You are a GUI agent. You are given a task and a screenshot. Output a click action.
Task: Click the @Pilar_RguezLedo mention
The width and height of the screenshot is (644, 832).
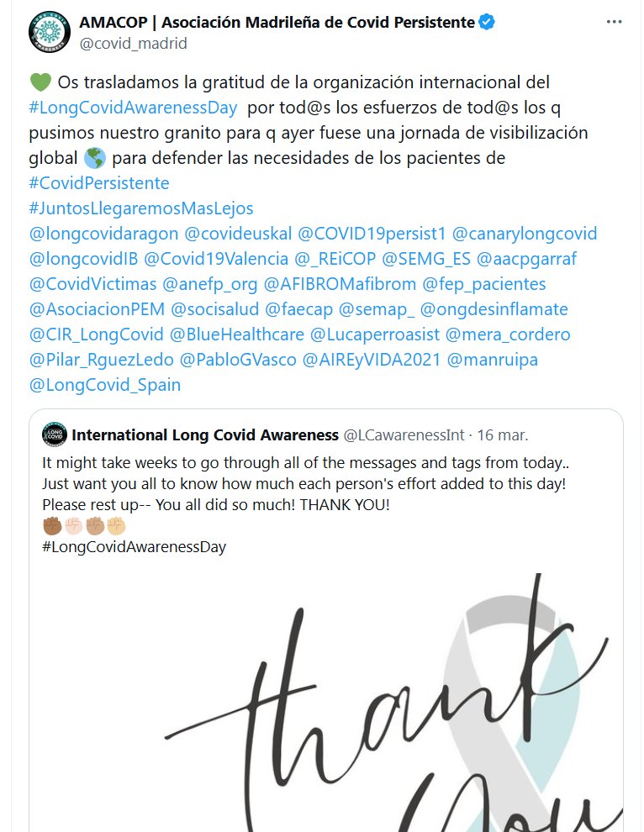tap(102, 360)
